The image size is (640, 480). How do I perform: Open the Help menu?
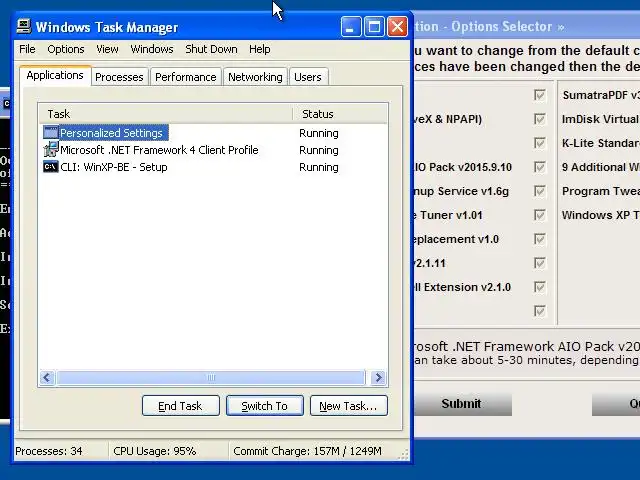260,49
